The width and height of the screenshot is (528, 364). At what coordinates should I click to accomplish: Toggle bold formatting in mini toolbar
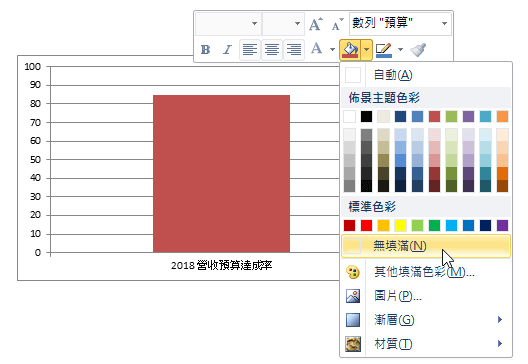(205, 50)
